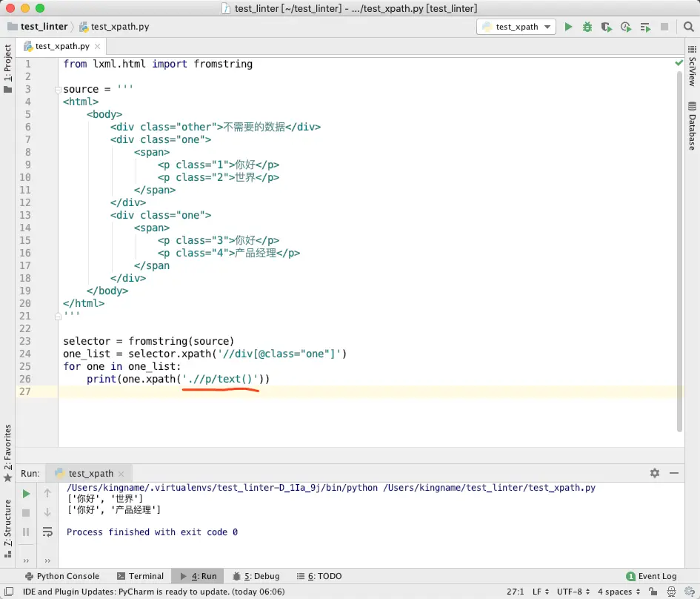The image size is (700, 599).
Task: Click the Run panel pause output icon
Action: (26, 532)
